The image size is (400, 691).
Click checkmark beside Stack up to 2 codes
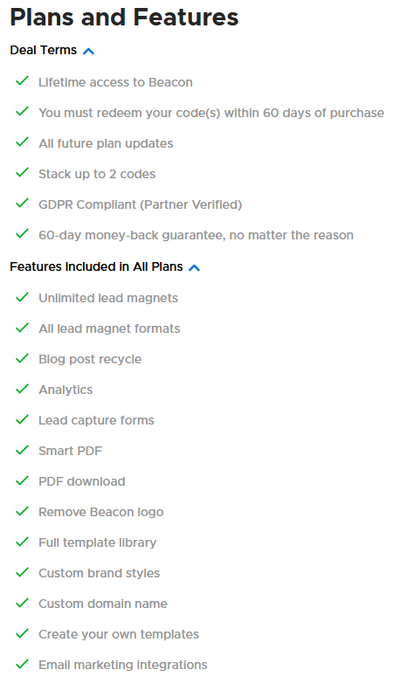[x=22, y=173]
